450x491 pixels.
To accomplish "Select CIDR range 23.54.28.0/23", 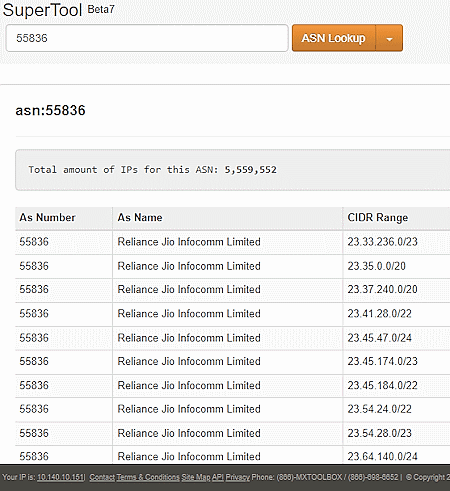I will click(x=379, y=433).
